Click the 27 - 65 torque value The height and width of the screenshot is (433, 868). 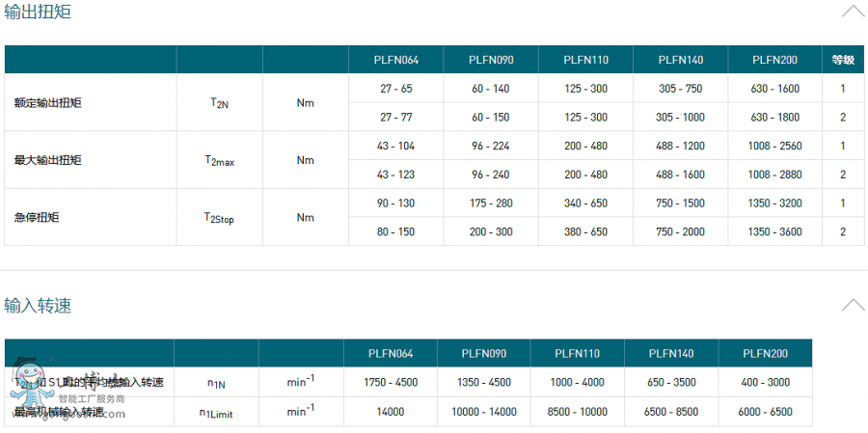coord(395,88)
